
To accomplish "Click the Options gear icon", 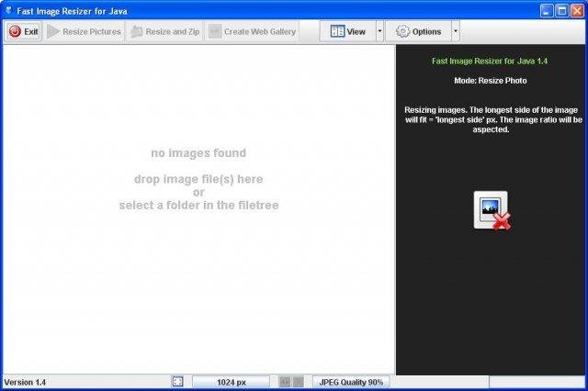I will click(402, 31).
